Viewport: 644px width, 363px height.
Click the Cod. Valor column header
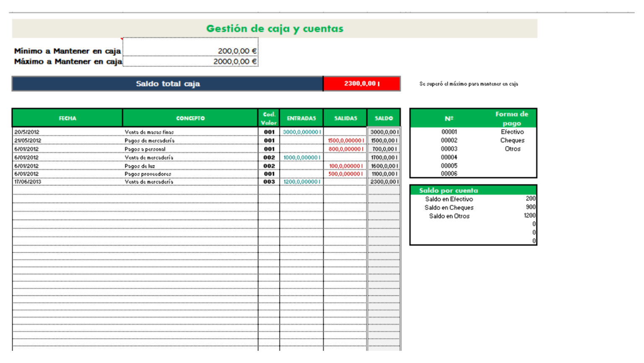point(270,118)
